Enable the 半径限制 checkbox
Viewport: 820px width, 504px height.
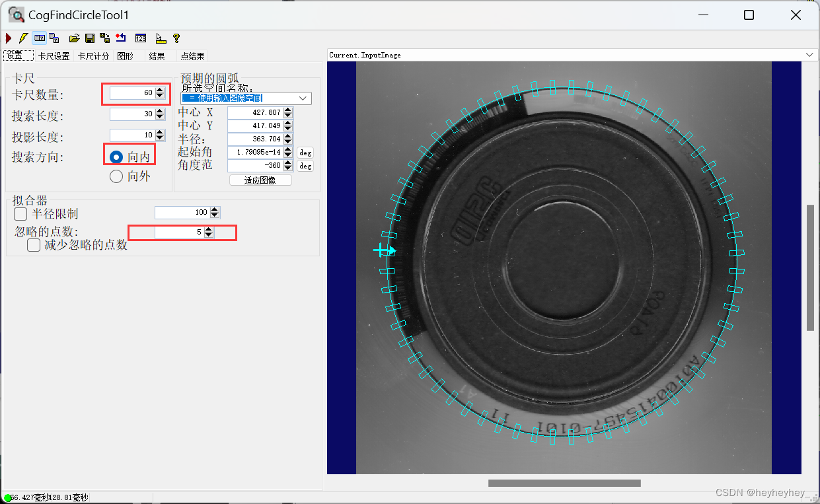(19, 213)
